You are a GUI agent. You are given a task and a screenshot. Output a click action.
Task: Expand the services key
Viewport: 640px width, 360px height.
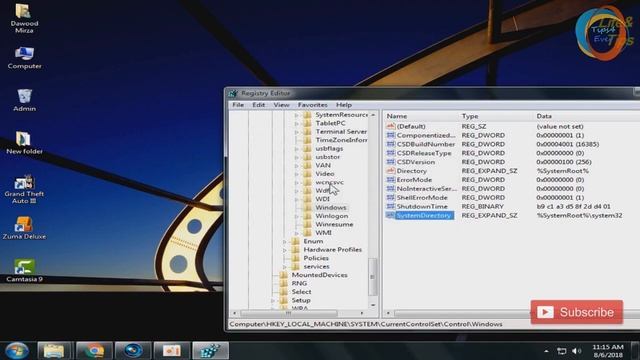[285, 267]
